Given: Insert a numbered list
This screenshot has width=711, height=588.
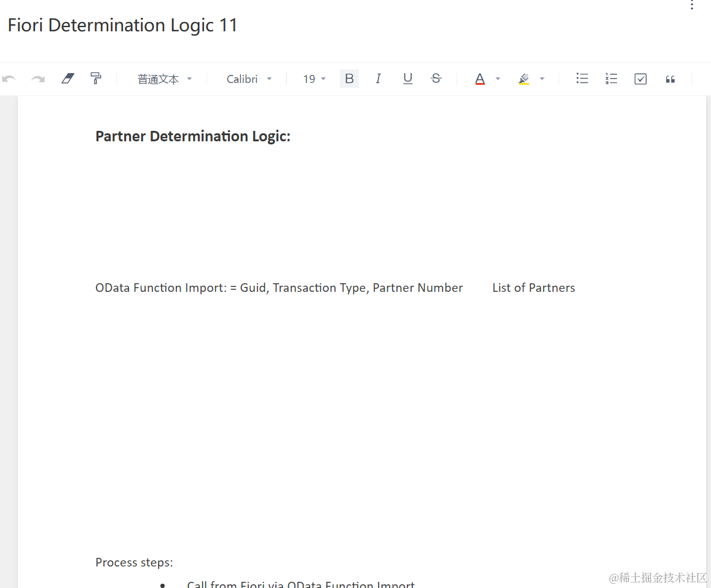Looking at the screenshot, I should coord(611,79).
